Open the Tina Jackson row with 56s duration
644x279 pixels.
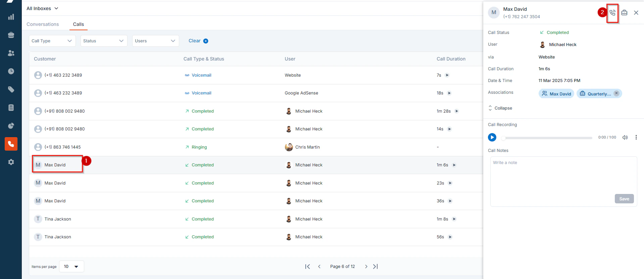(256, 237)
